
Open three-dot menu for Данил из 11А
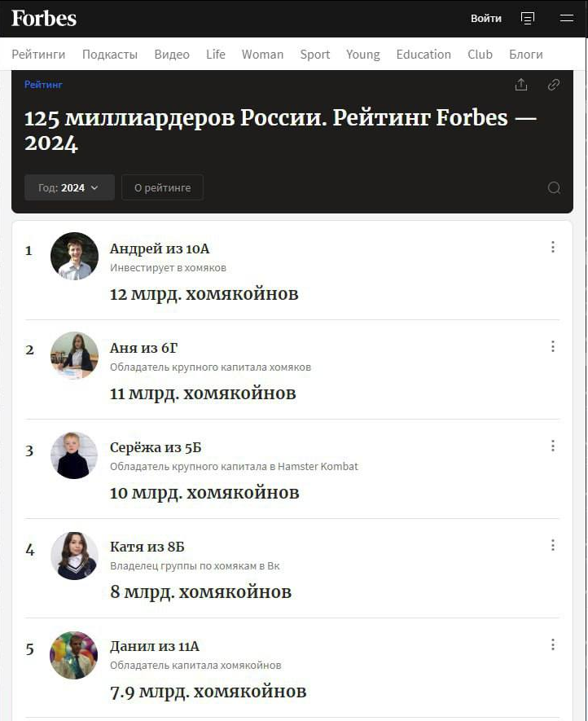[553, 644]
